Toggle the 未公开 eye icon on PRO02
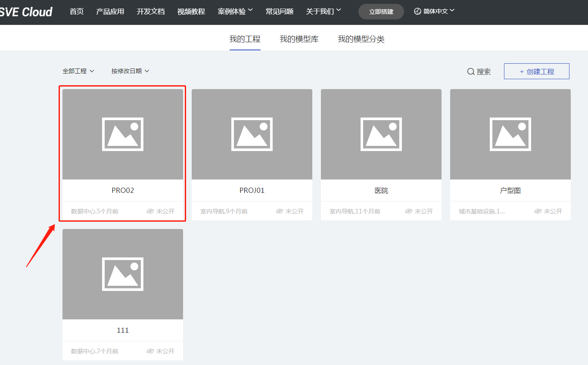588x365 pixels. tap(150, 211)
